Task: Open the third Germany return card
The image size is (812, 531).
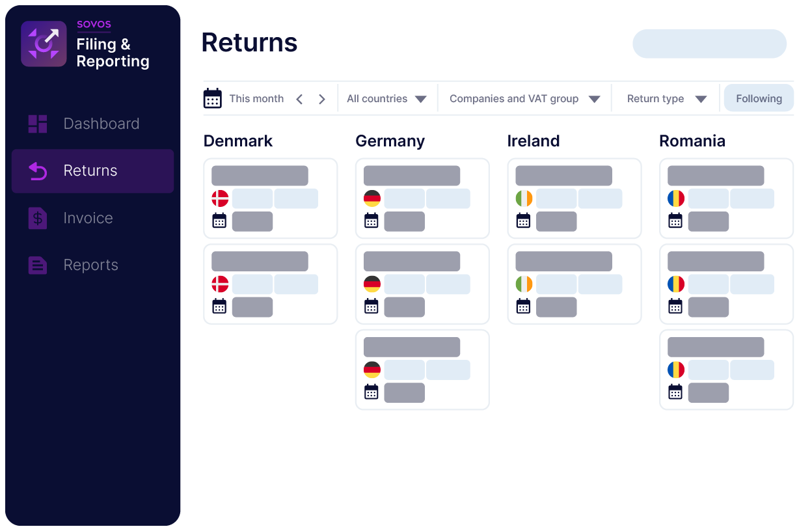Action: [x=422, y=370]
